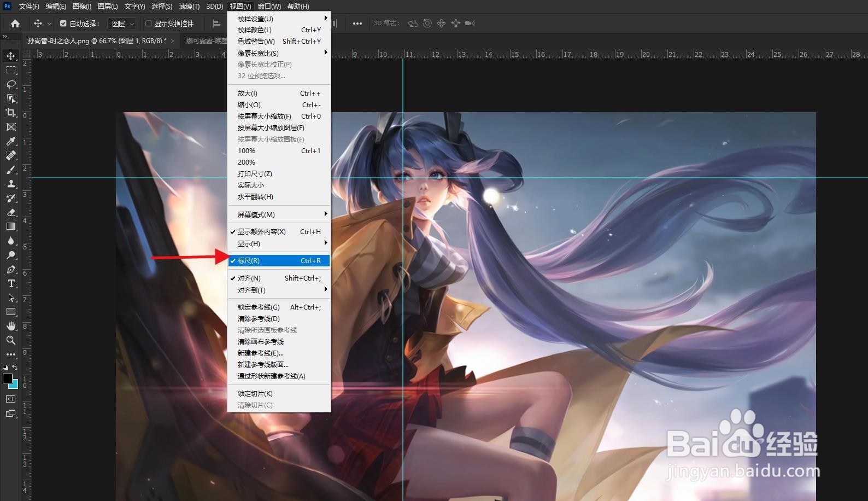868x501 pixels.
Task: Select the Move tool in the toolbox
Action: click(x=11, y=56)
